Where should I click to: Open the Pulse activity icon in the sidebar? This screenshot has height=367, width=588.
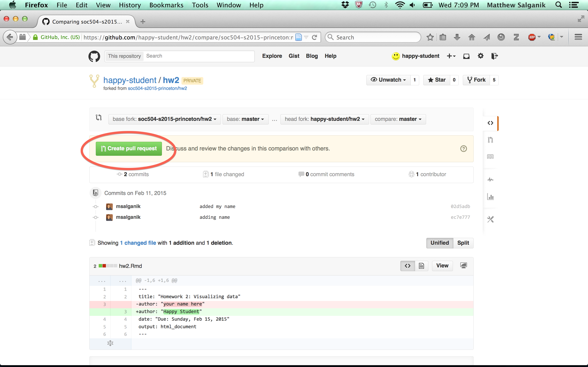pos(490,180)
